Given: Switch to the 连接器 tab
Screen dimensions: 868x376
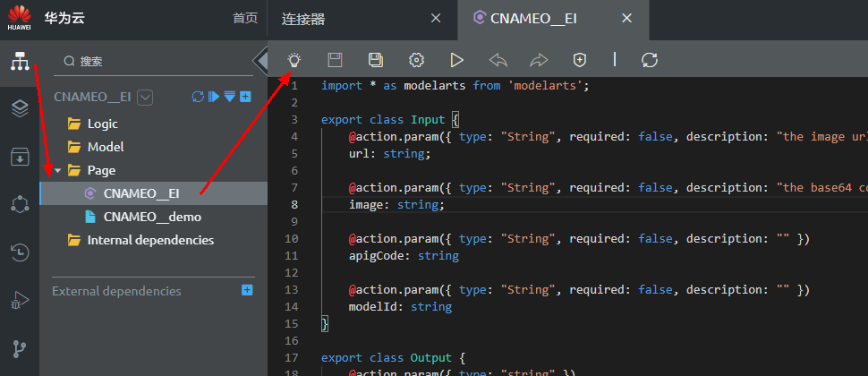Looking at the screenshot, I should [x=302, y=20].
